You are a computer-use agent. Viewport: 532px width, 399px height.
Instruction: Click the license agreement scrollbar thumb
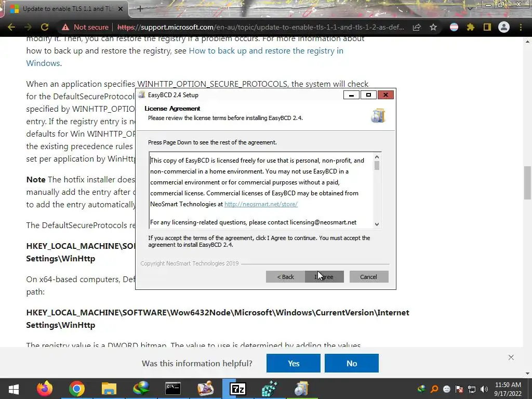377,166
